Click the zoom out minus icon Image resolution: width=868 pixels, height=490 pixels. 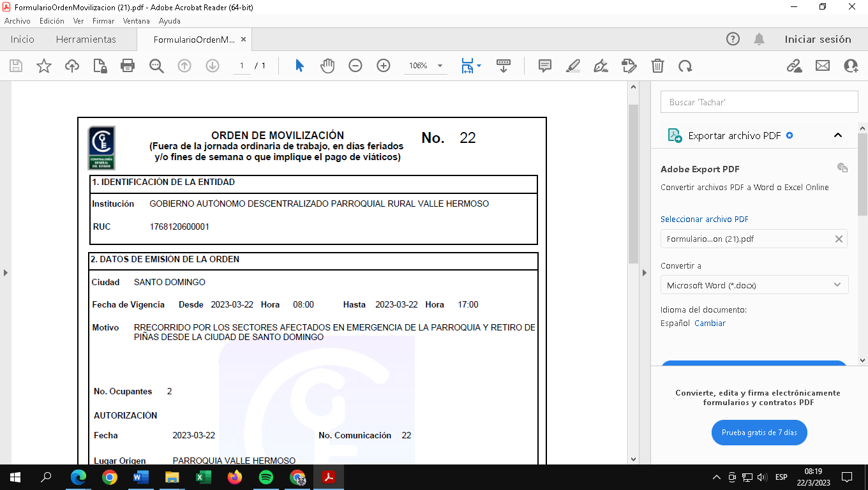click(x=355, y=66)
